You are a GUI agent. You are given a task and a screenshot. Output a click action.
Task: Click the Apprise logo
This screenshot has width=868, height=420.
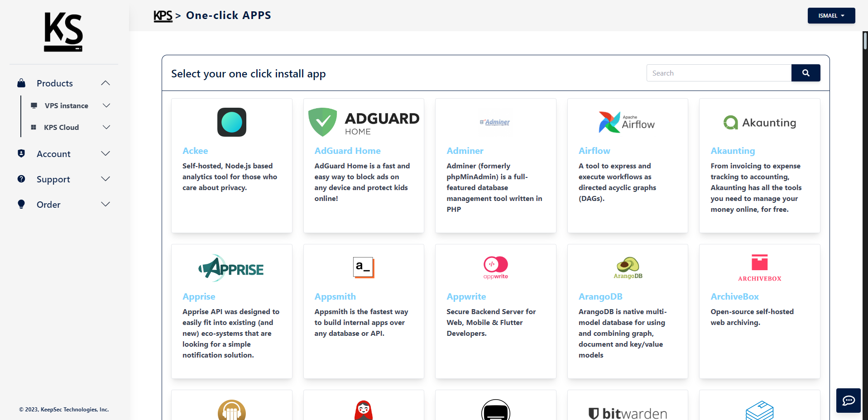(231, 268)
